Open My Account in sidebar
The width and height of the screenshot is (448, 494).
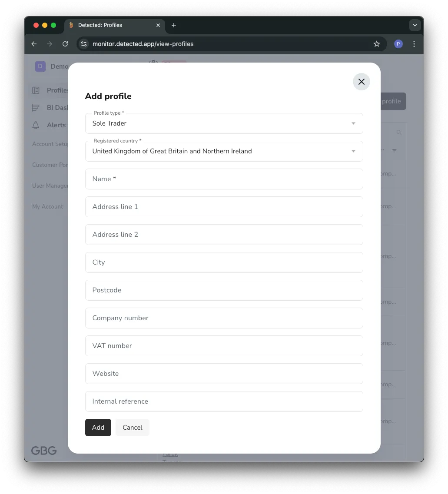click(47, 206)
